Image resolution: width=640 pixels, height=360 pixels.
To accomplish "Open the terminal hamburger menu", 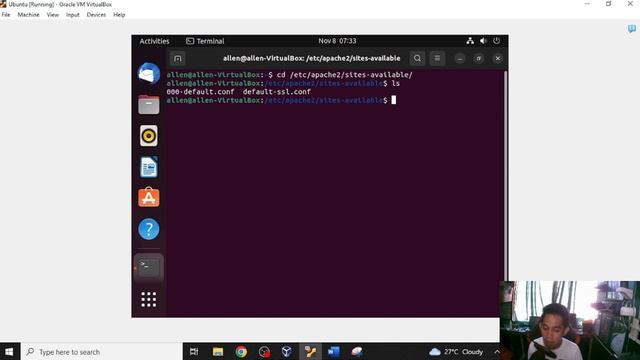I will [437, 58].
